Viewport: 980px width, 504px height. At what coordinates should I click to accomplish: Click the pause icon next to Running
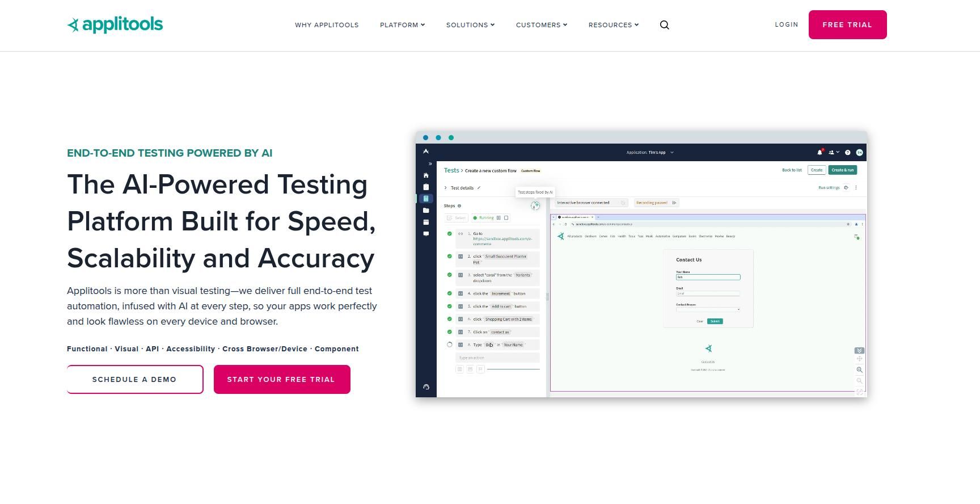click(499, 218)
